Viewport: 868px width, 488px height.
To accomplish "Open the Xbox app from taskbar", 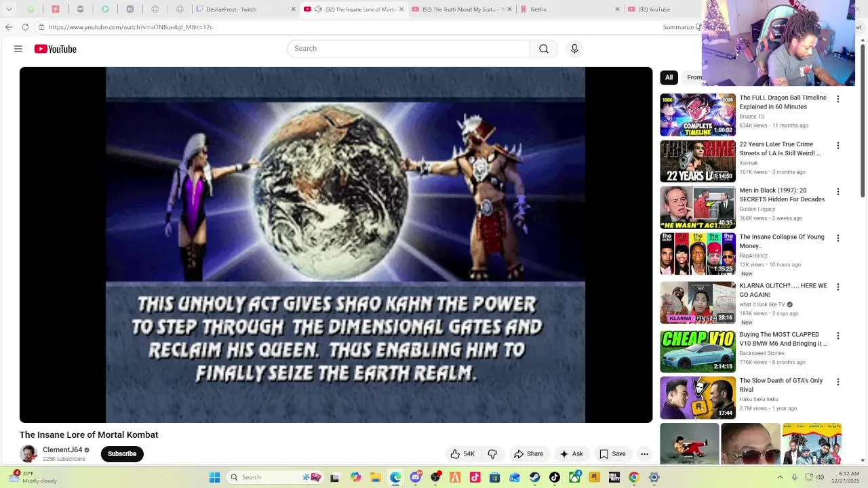I will pos(575,478).
